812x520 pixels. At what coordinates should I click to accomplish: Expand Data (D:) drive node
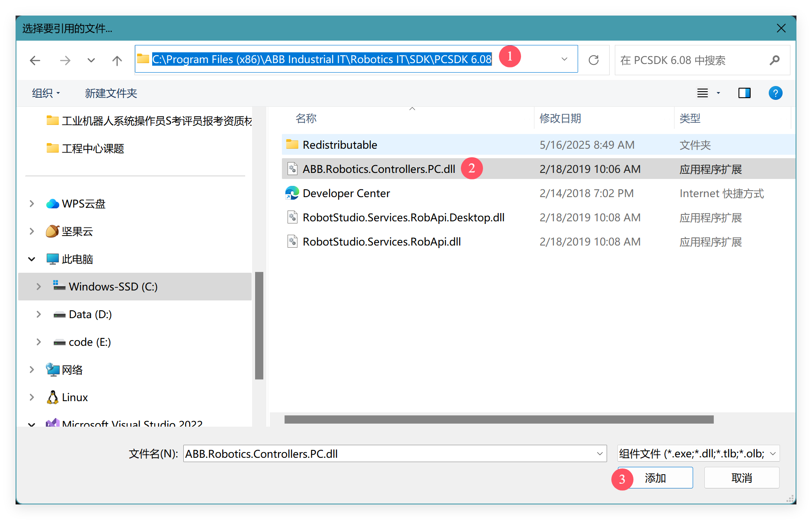pyautogui.click(x=38, y=314)
